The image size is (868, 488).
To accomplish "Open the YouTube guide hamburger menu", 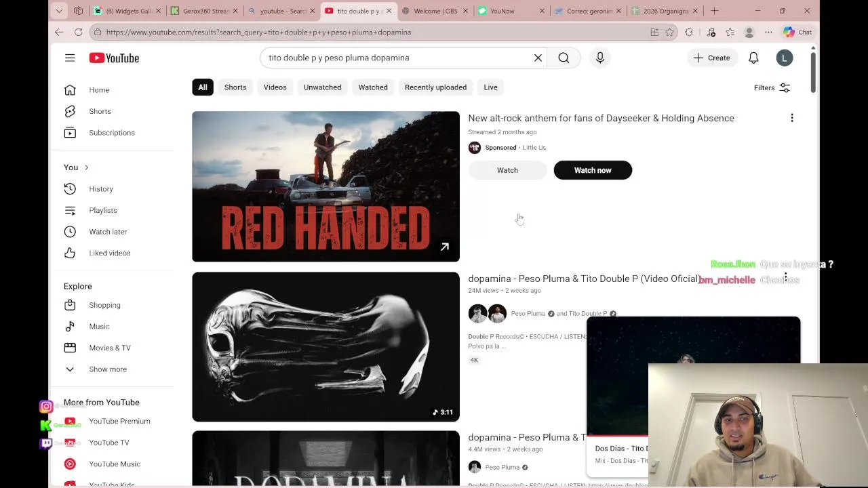I will [x=70, y=58].
